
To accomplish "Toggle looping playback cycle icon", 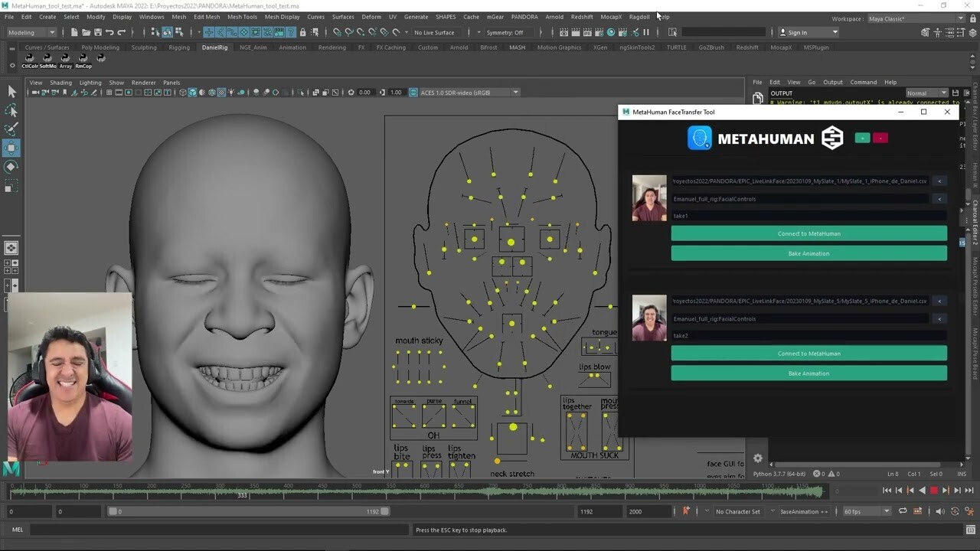I will (903, 511).
